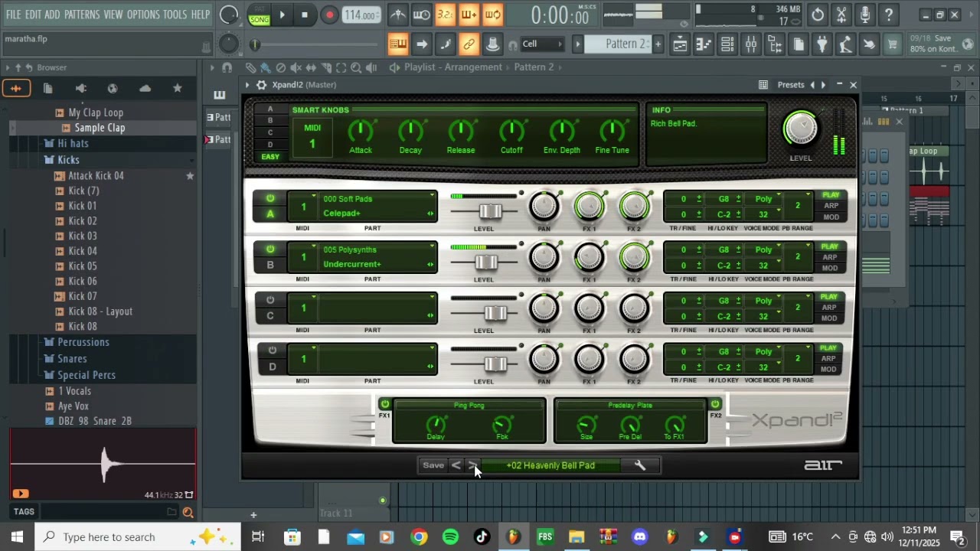Click the play button in transport
The width and height of the screenshot is (980, 551).
tap(282, 15)
